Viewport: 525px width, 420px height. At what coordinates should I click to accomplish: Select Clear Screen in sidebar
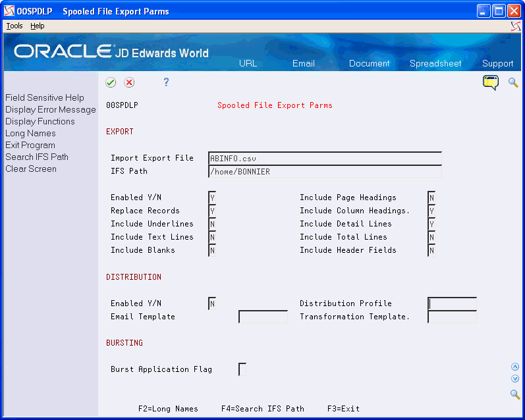click(31, 169)
